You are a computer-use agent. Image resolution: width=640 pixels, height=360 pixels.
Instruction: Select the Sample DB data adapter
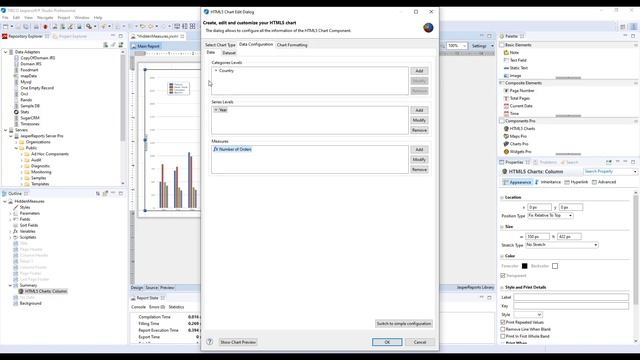(x=30, y=106)
